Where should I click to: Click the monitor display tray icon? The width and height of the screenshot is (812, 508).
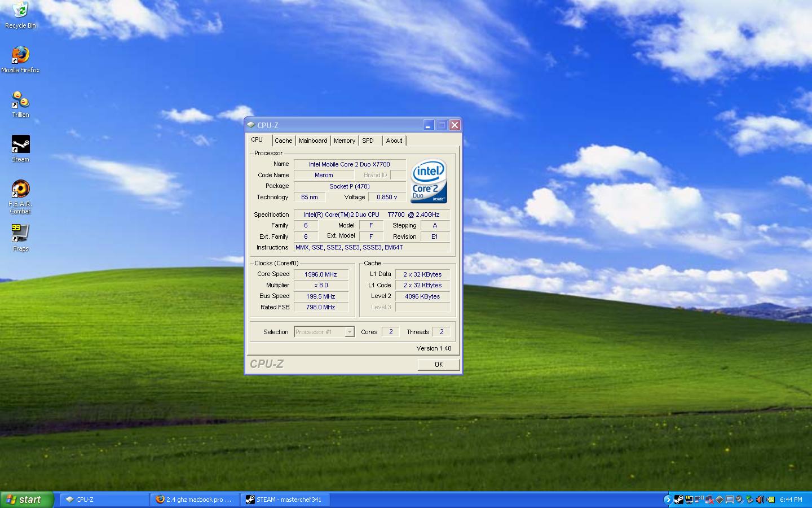point(730,500)
